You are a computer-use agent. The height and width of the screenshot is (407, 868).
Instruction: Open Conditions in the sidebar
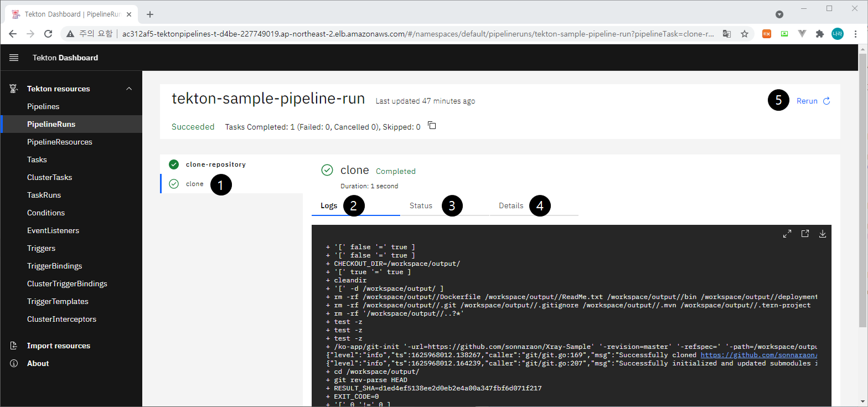click(x=71, y=213)
